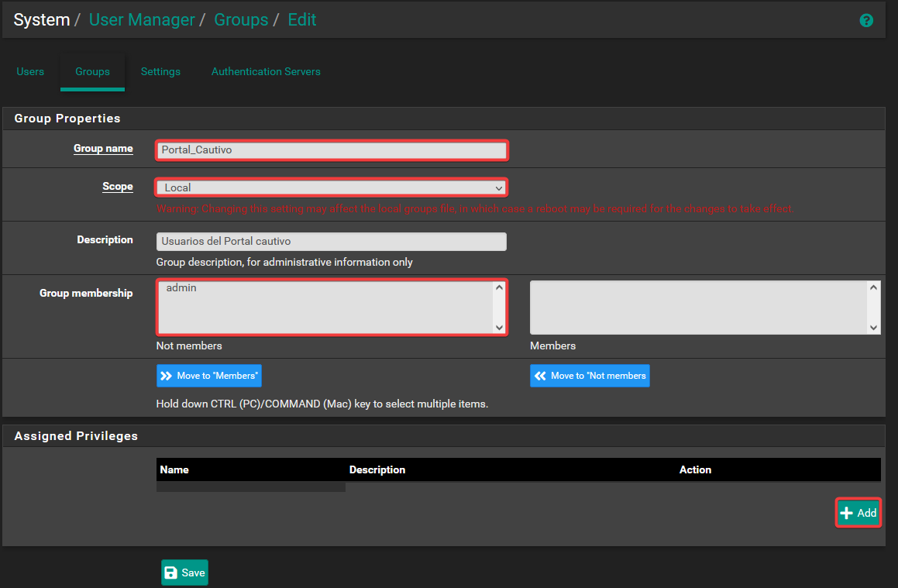
Task: Open the Settings tab
Action: [x=160, y=71]
